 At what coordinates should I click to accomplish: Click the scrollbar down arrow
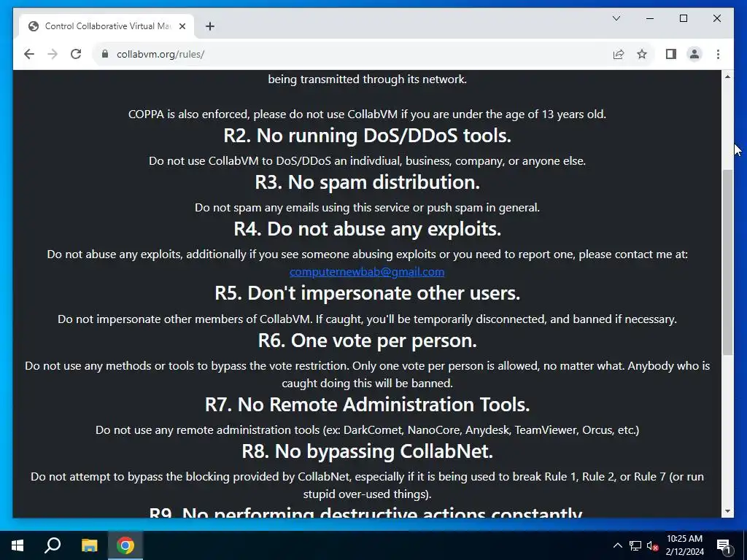click(x=727, y=511)
